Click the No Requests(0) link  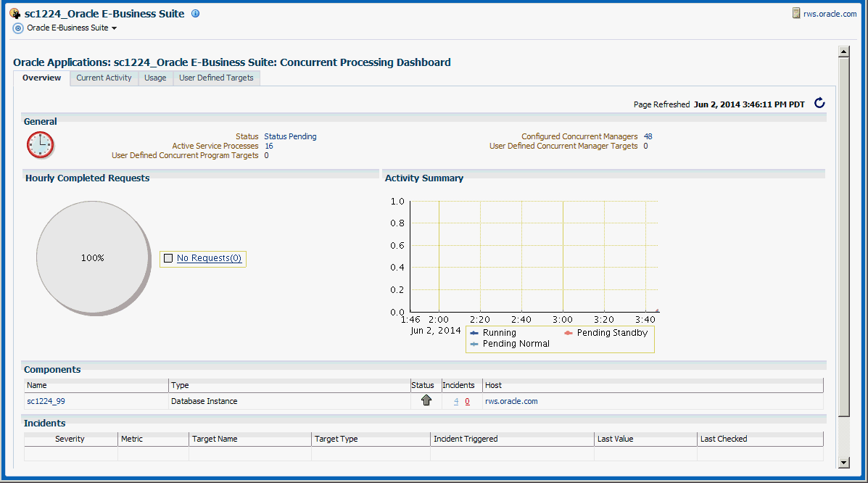click(x=210, y=258)
